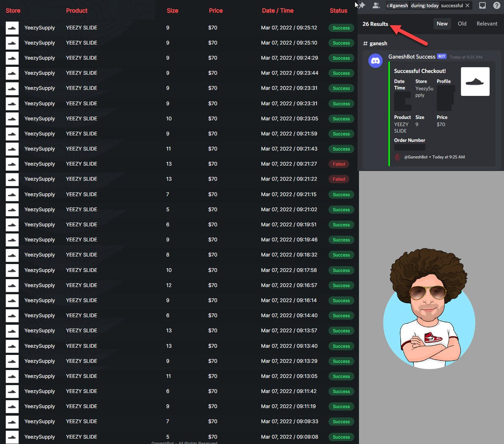Click the BOT badge next to GaneshBot Success
The image size is (504, 444).
pos(441,56)
